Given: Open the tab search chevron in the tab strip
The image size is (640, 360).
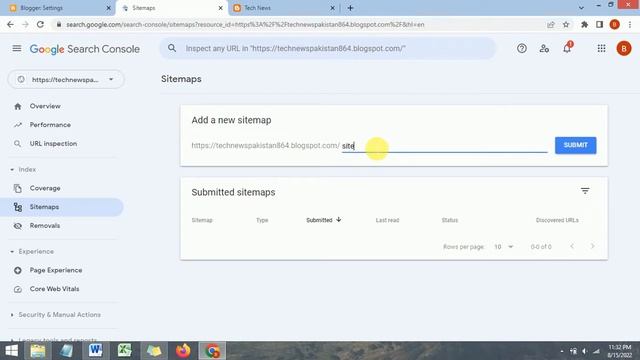Looking at the screenshot, I should coord(581,8).
